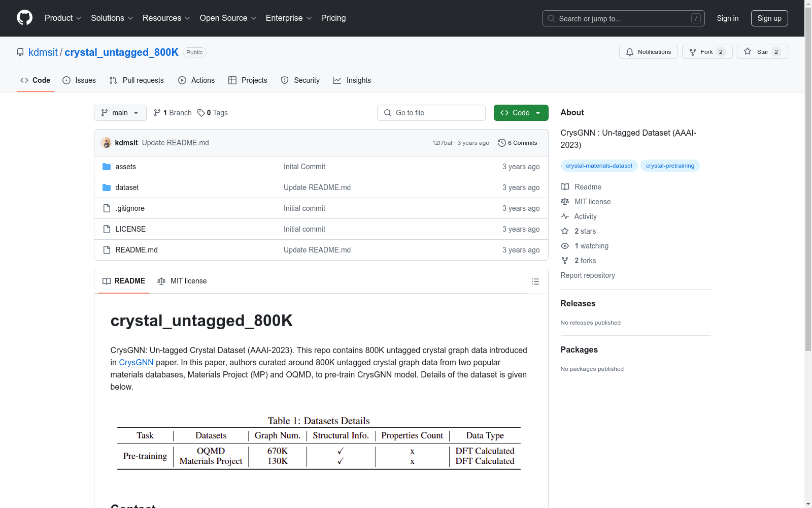Viewport: 812px width, 508px height.
Task: Select the MIT license tab in file viewer
Action: coord(182,281)
